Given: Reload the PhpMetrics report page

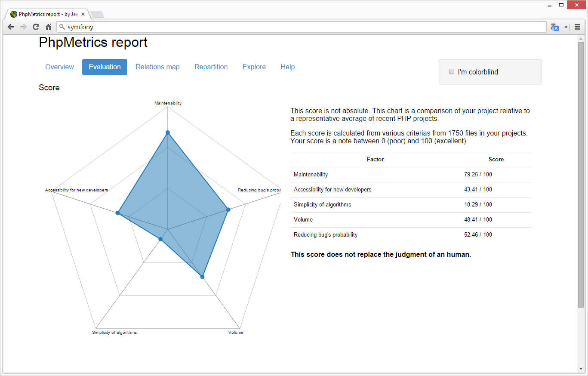Looking at the screenshot, I should (36, 27).
